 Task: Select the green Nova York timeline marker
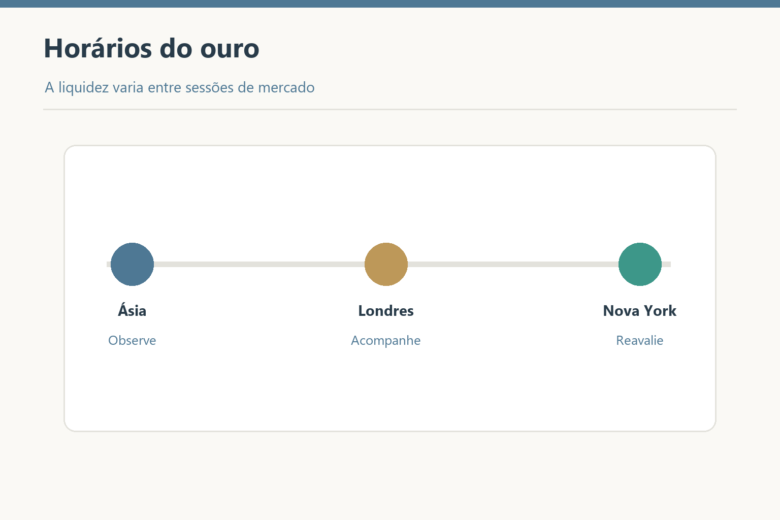[x=640, y=264]
